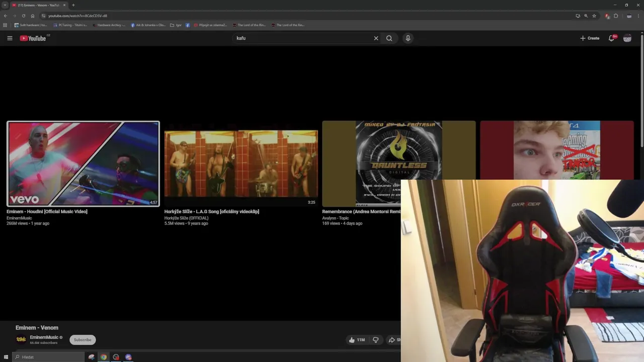Open zoom magnifier icon in address bar
Screen dimensions: 644x362
click(x=586, y=16)
